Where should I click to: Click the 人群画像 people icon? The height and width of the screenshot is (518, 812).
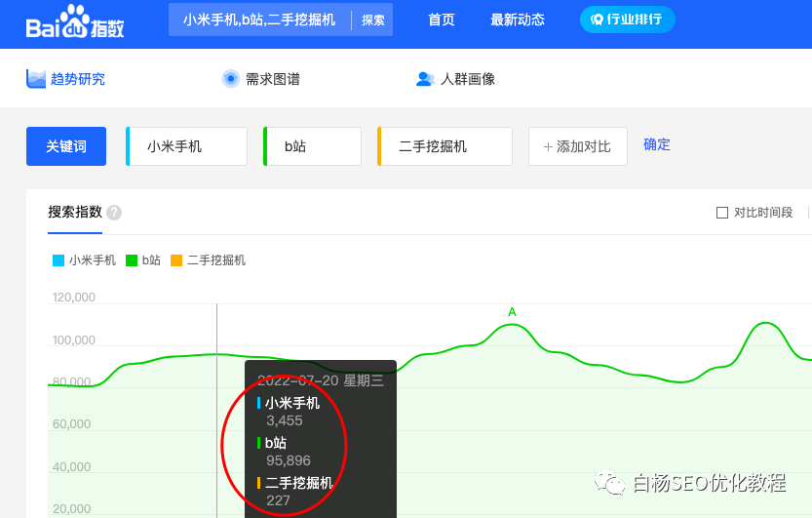click(x=425, y=79)
